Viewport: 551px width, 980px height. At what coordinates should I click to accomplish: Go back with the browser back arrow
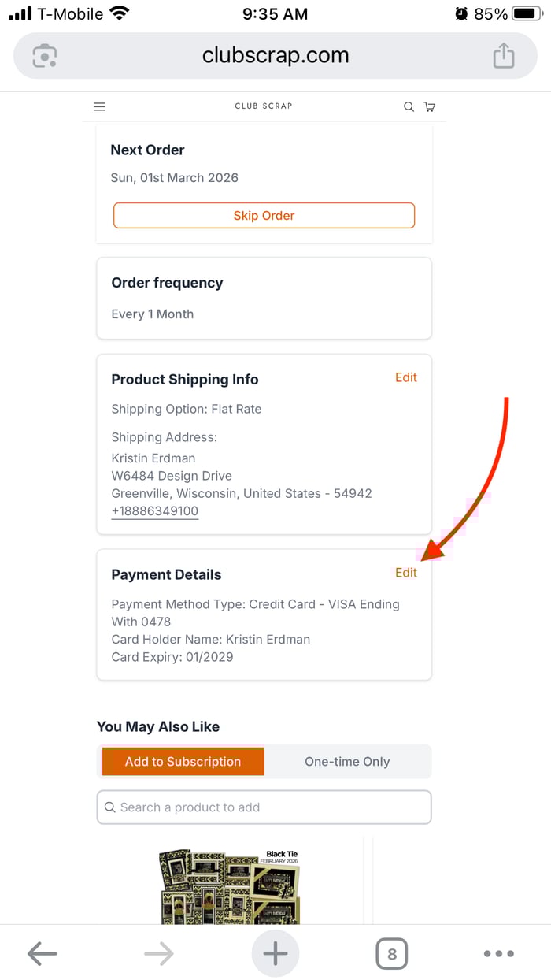pyautogui.click(x=42, y=954)
